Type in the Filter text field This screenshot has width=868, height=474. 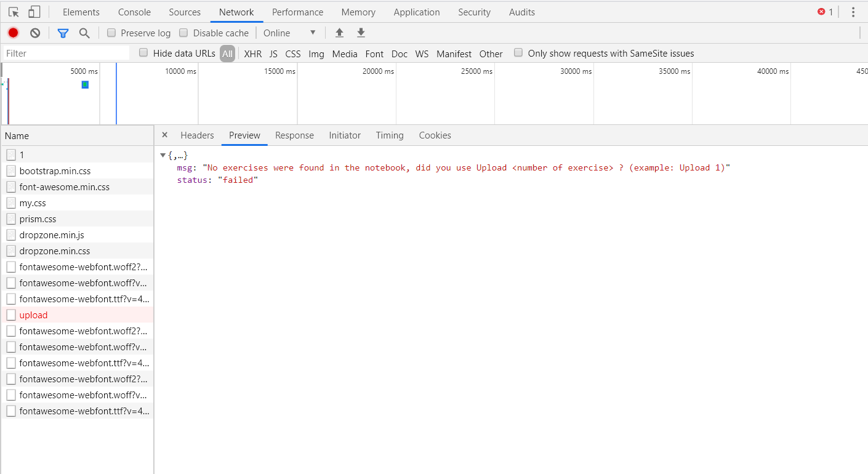point(66,54)
